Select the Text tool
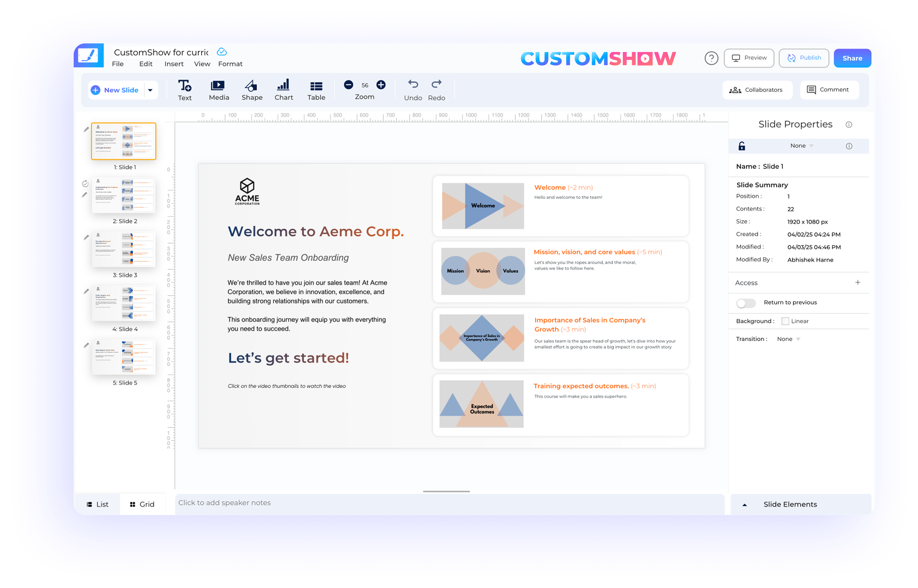 [185, 90]
